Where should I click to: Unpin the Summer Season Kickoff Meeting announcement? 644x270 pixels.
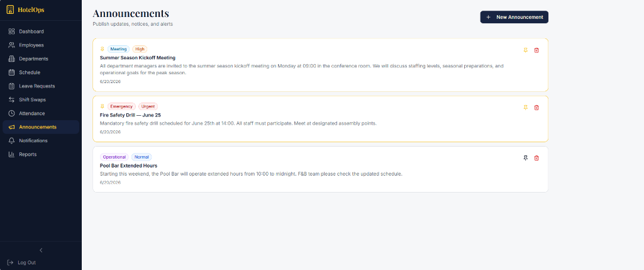point(525,50)
